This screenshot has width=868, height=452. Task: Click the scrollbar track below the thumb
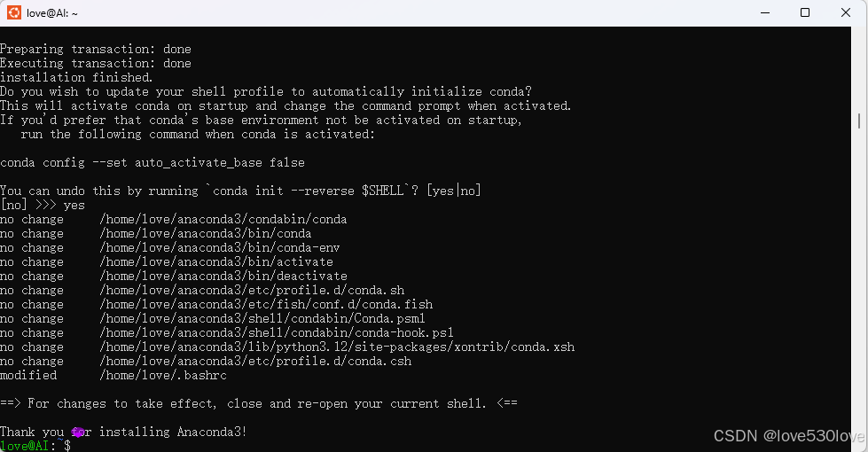tap(859, 288)
